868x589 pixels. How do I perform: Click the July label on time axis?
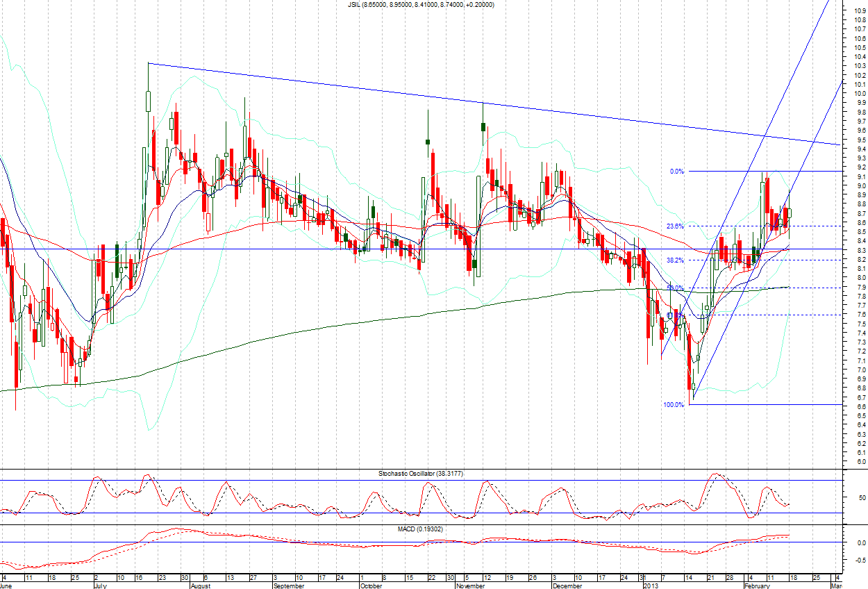click(100, 586)
